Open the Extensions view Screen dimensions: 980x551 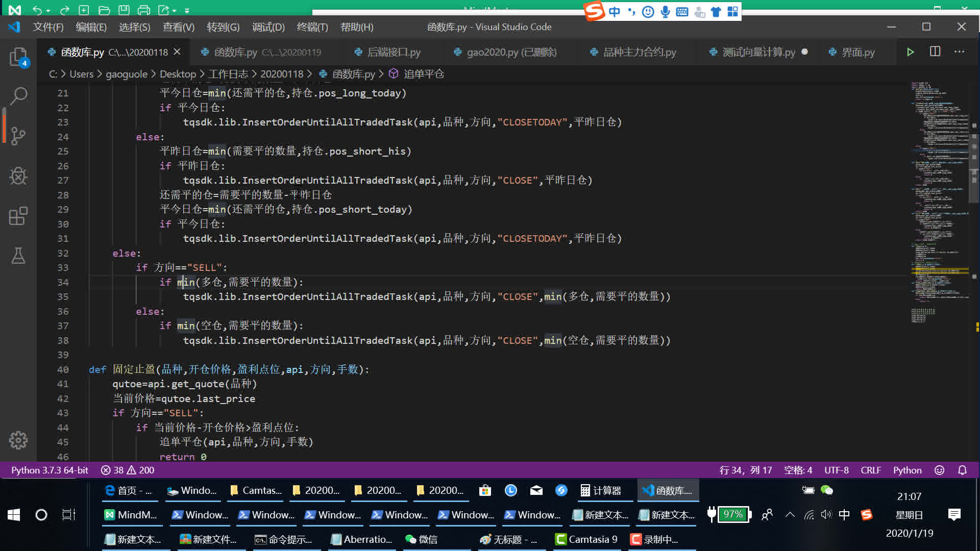(18, 216)
